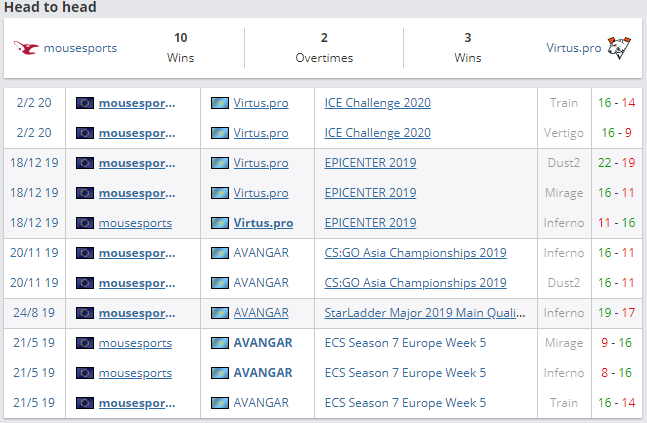Screen dimensions: 647x423
Task: Click the 24/8 19 match date
Action: [x=35, y=313]
